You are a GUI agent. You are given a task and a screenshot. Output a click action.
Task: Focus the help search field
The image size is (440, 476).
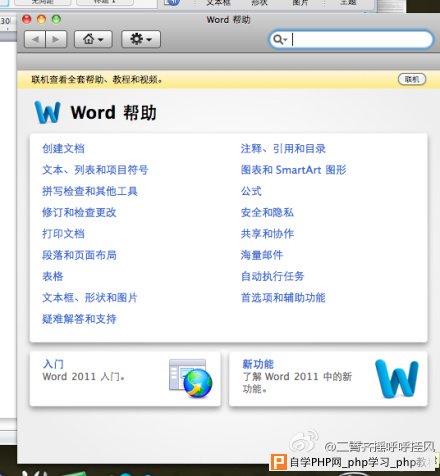tap(351, 40)
